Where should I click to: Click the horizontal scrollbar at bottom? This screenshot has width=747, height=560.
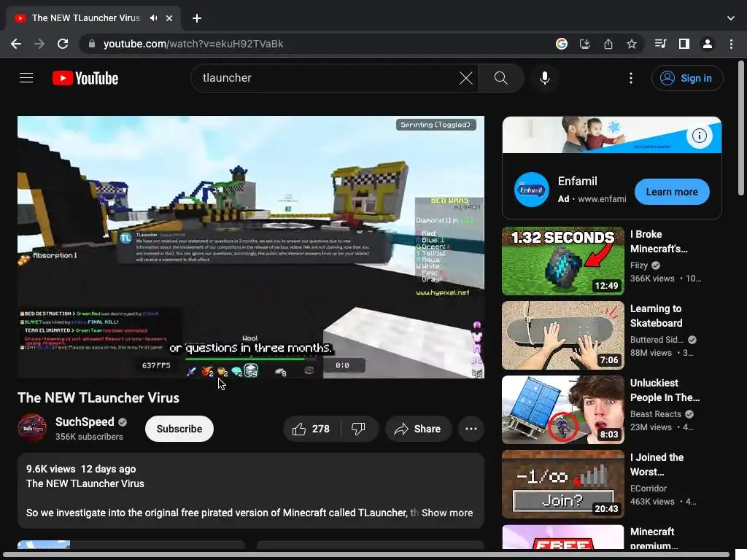coord(365,555)
